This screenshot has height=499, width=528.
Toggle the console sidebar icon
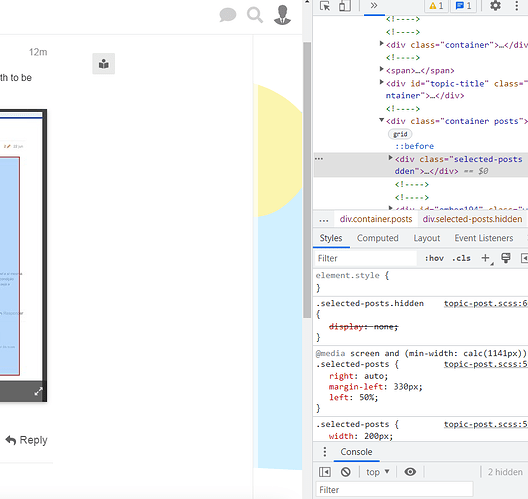click(325, 472)
